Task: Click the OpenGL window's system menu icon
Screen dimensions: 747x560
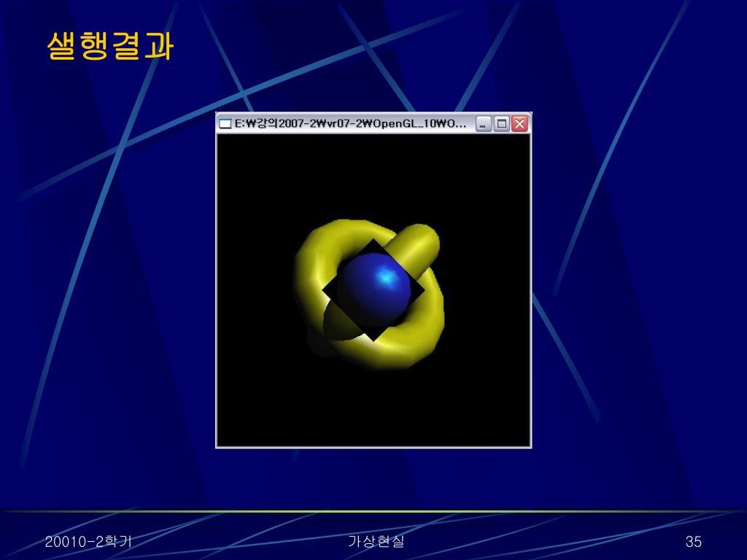Action: (225, 124)
